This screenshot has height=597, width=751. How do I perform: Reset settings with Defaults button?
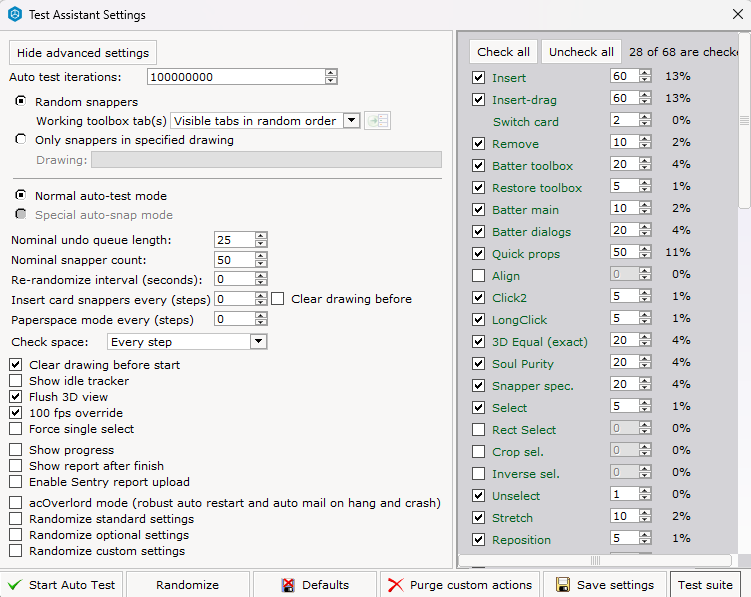pos(315,585)
